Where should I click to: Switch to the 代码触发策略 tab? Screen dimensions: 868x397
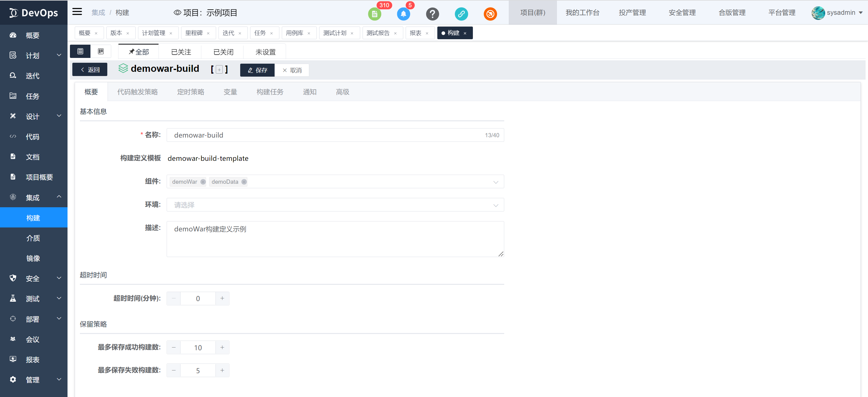tap(137, 92)
